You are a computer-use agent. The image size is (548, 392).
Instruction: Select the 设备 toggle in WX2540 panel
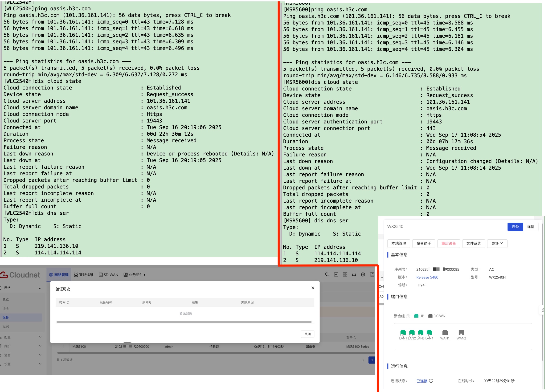515,227
